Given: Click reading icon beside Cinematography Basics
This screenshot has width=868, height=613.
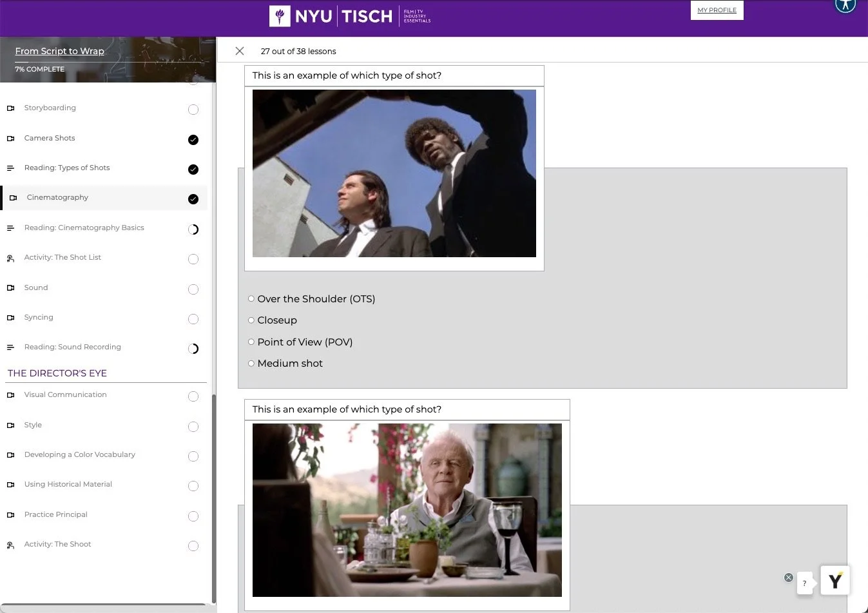Looking at the screenshot, I should pos(10,228).
